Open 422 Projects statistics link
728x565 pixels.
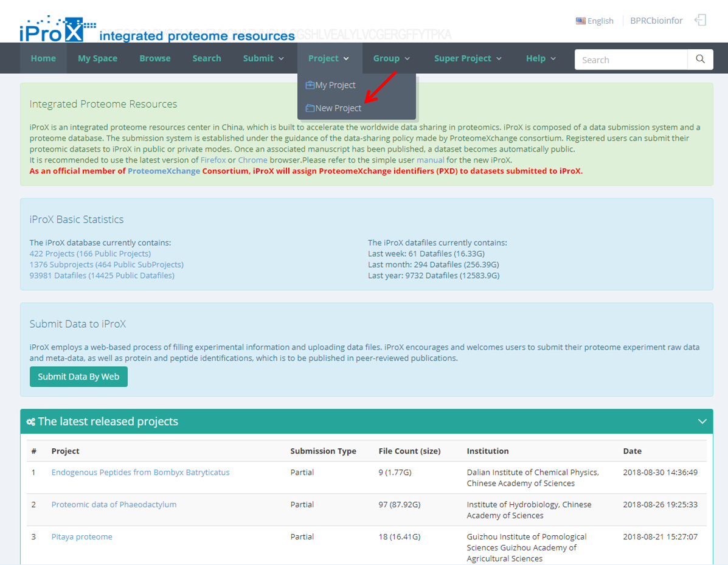(90, 254)
